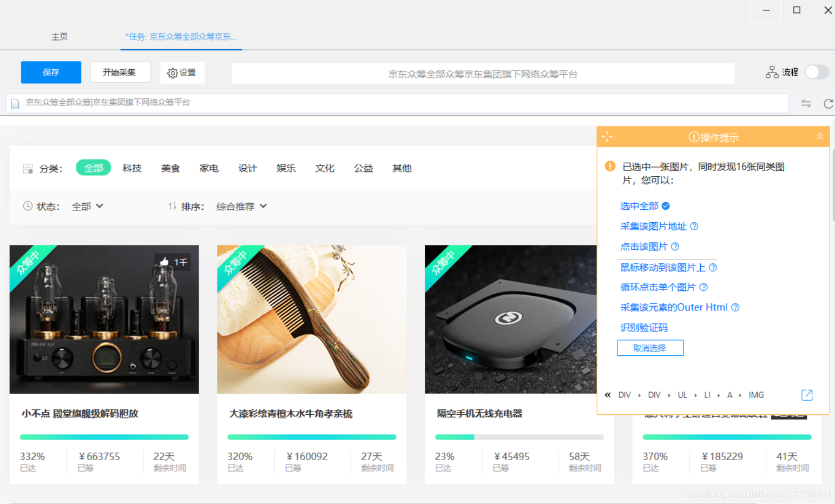Click the grid icon next to 分类
This screenshot has height=504, width=835.
[x=28, y=169]
